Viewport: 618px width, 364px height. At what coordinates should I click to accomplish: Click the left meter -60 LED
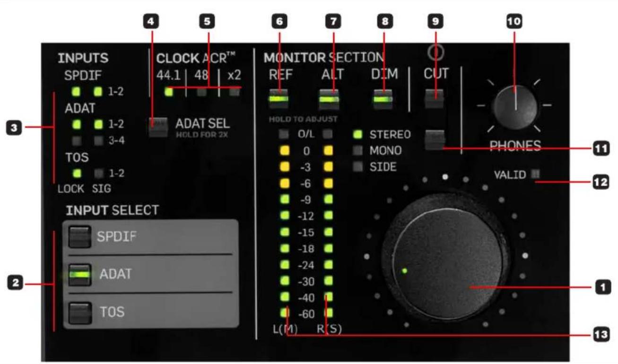coord(284,313)
